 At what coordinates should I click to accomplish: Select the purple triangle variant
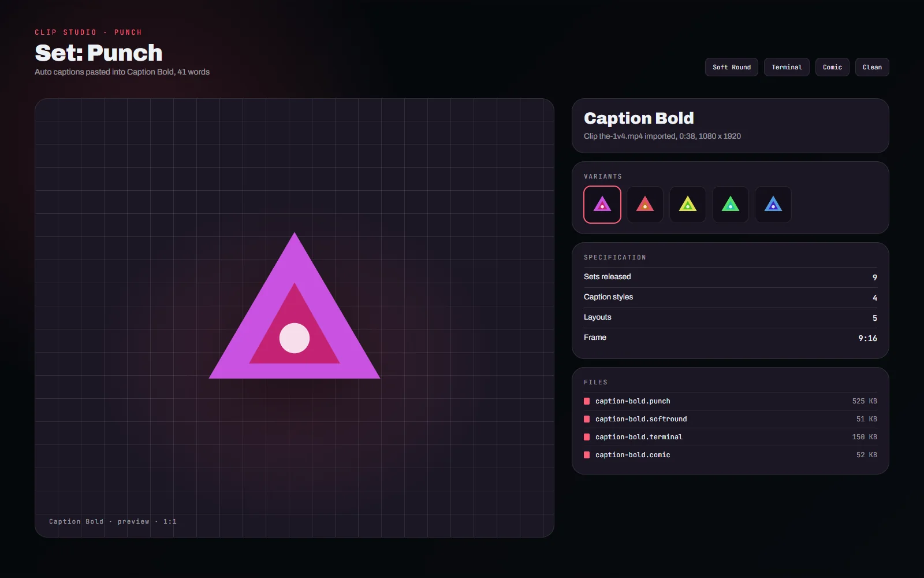(x=602, y=205)
